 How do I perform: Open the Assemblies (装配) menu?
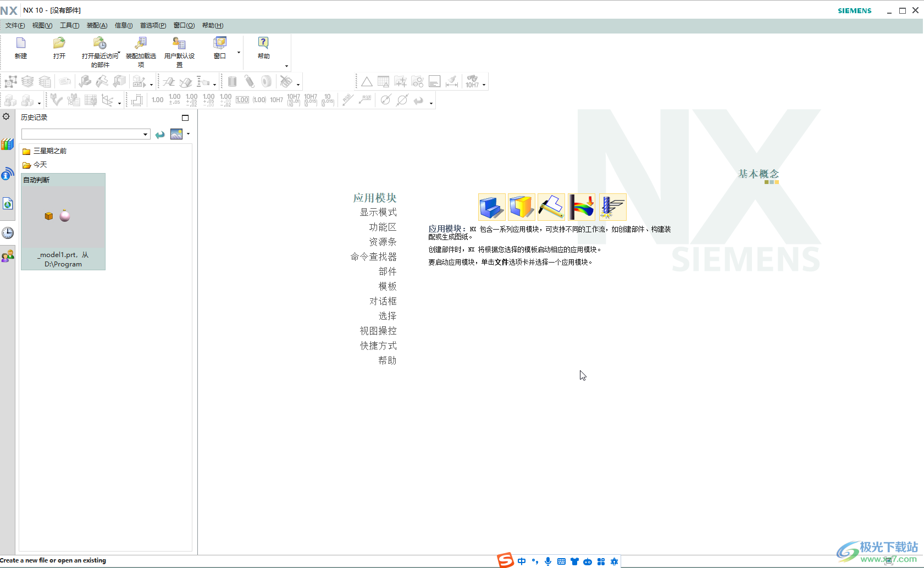tap(97, 25)
